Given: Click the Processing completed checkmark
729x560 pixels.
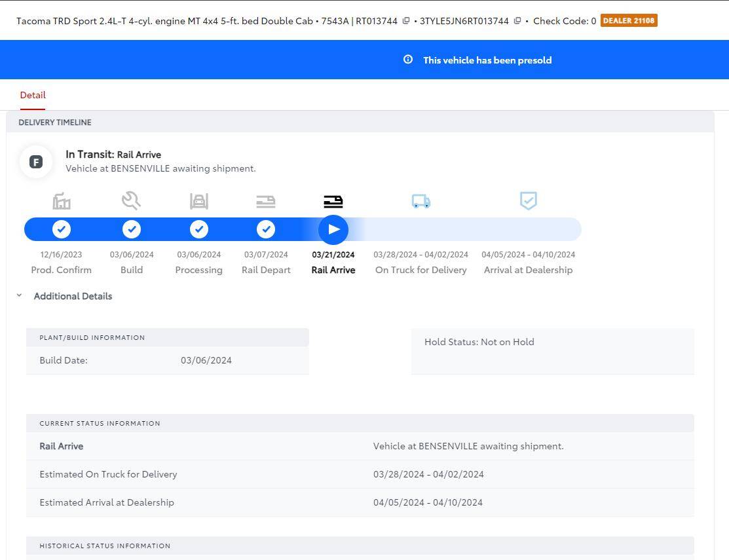Looking at the screenshot, I should (x=199, y=229).
